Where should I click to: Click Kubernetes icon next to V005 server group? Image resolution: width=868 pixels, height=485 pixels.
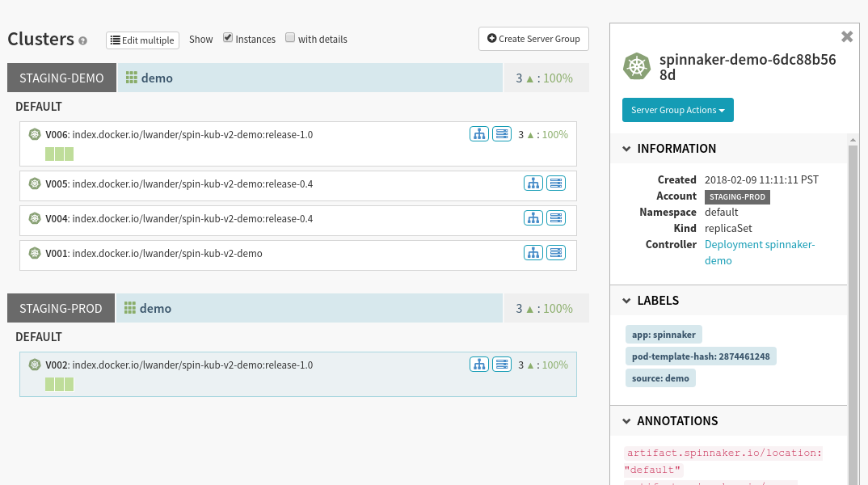35,184
